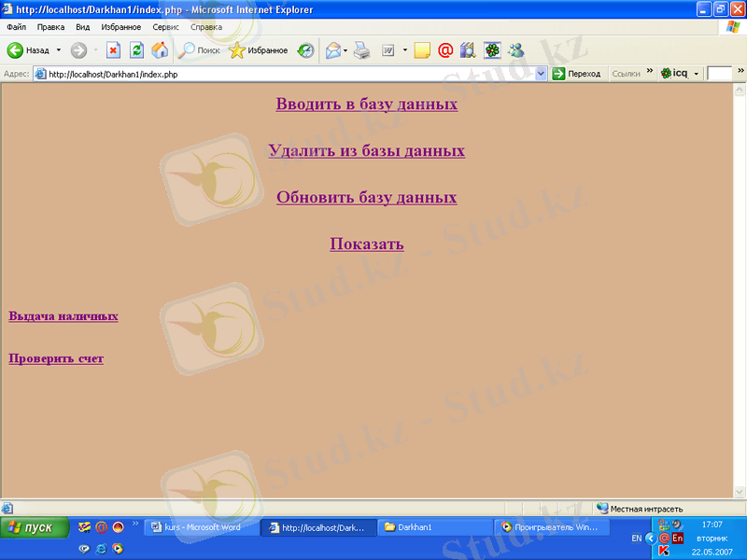Open the Удалить из базы данных link
The width and height of the screenshot is (747, 560).
(367, 150)
